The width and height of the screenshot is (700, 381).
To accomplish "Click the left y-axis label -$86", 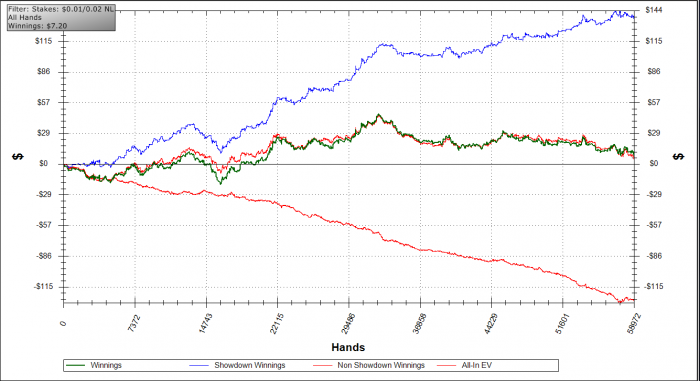I will click(x=43, y=256).
